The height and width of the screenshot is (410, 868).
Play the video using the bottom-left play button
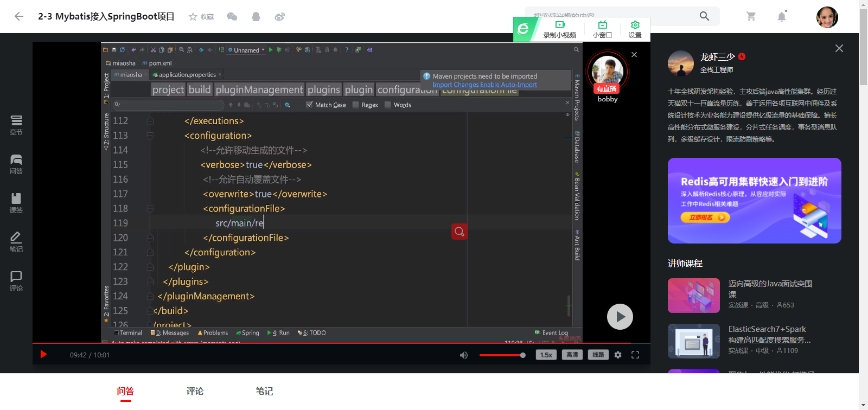coord(44,355)
